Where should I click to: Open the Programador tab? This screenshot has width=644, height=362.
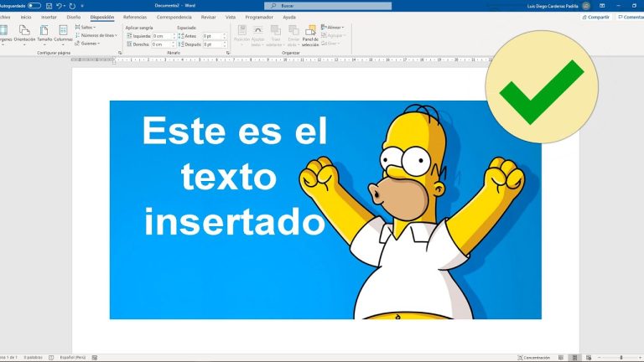(259, 18)
